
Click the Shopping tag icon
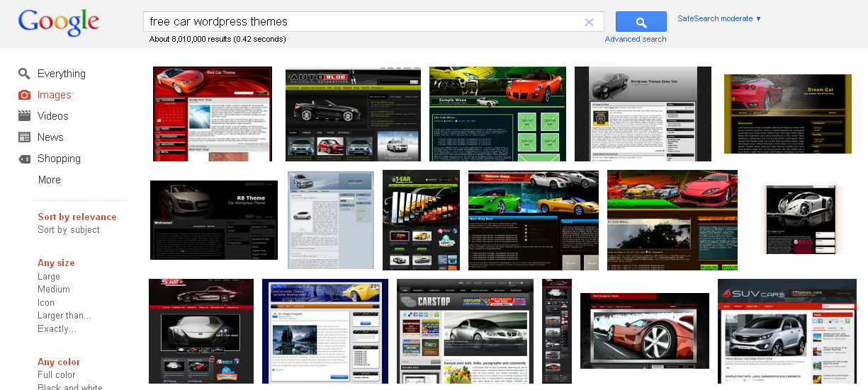24,159
